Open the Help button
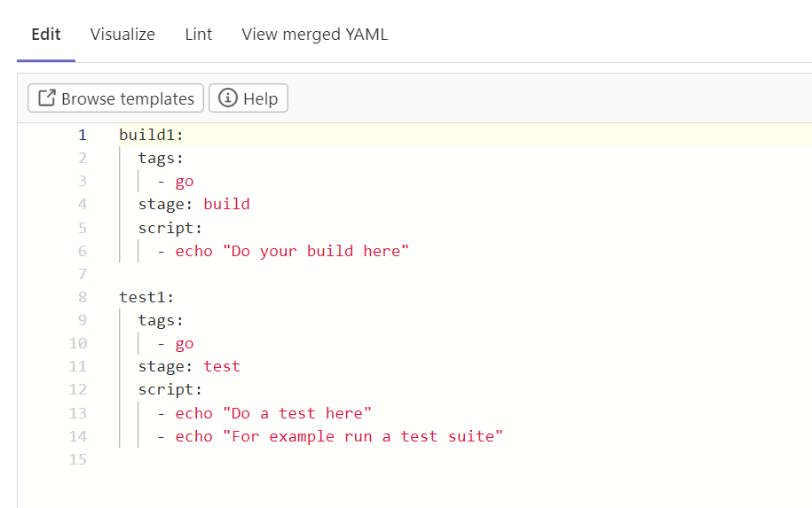The height and width of the screenshot is (508, 812). click(x=248, y=98)
